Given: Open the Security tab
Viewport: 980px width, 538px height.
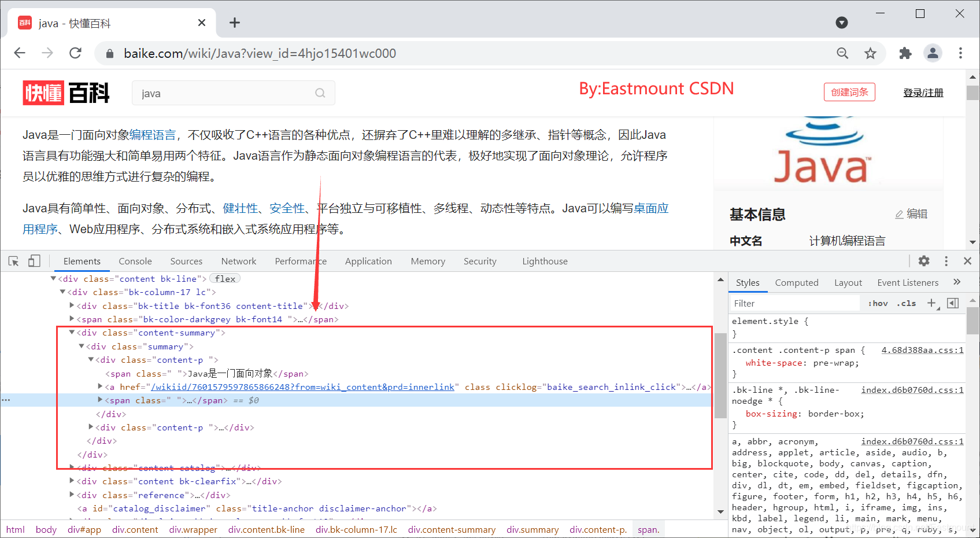Looking at the screenshot, I should pyautogui.click(x=480, y=261).
